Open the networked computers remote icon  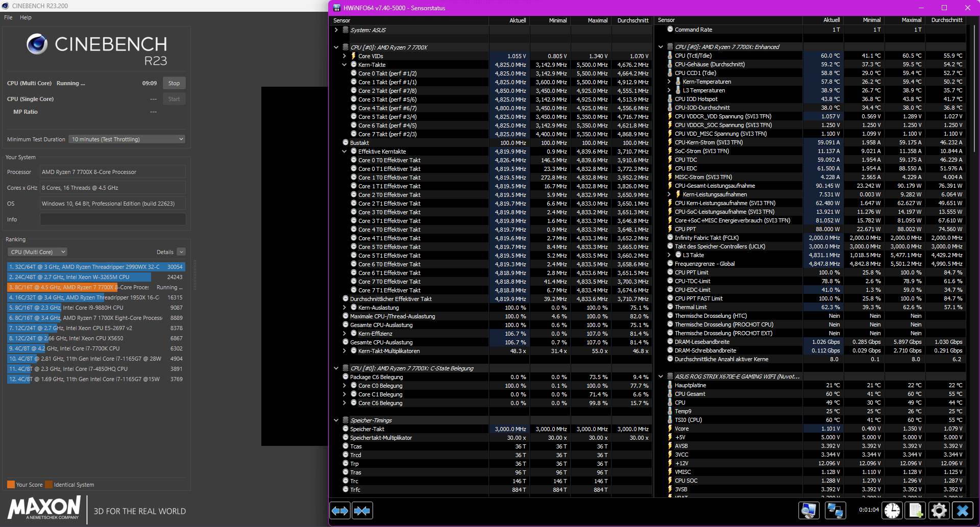pos(835,510)
